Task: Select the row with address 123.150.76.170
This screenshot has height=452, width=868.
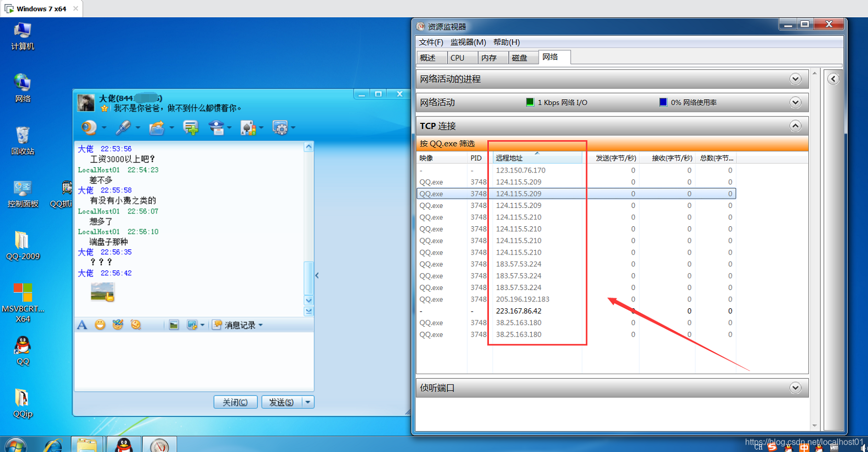Action: point(576,170)
